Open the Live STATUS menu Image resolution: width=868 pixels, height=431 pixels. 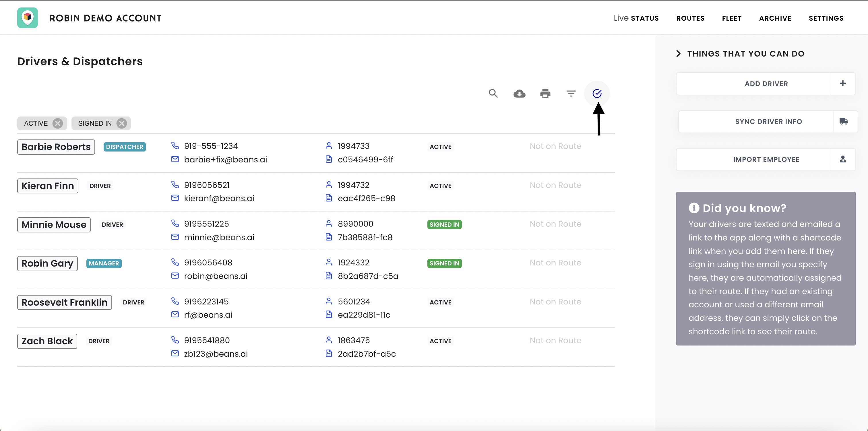click(x=636, y=18)
